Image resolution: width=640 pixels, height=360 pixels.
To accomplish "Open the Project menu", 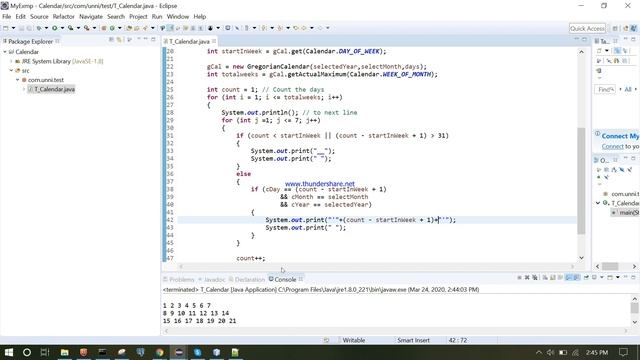I will 138,17.
